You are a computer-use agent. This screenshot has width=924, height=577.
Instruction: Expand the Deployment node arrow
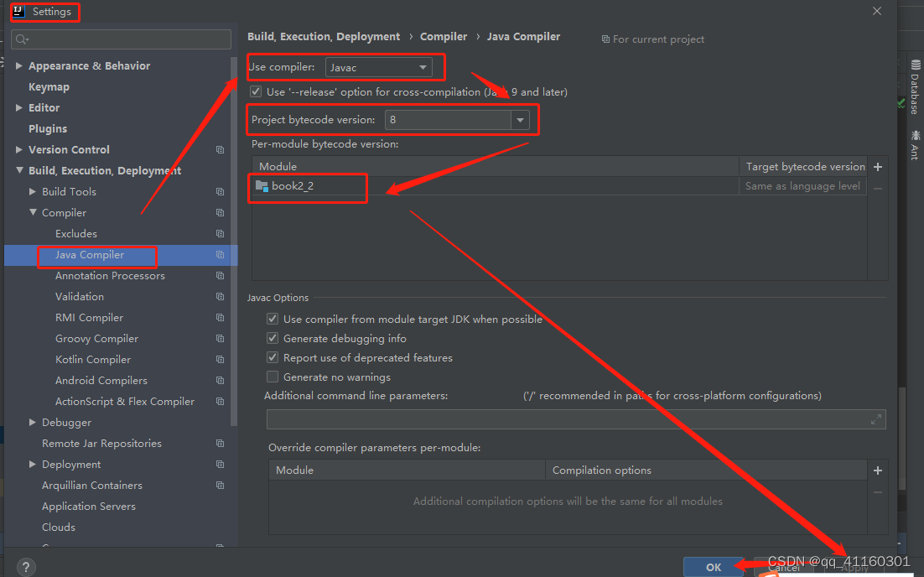click(33, 465)
